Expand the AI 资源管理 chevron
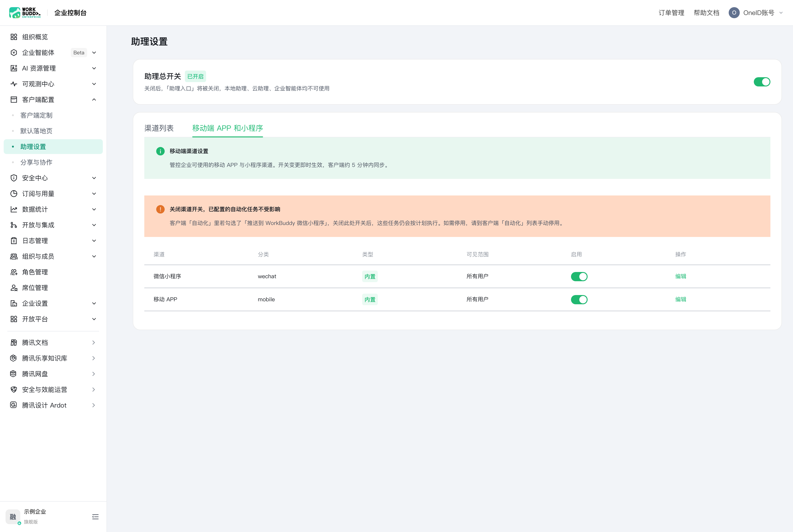This screenshot has width=793, height=532. click(x=94, y=68)
